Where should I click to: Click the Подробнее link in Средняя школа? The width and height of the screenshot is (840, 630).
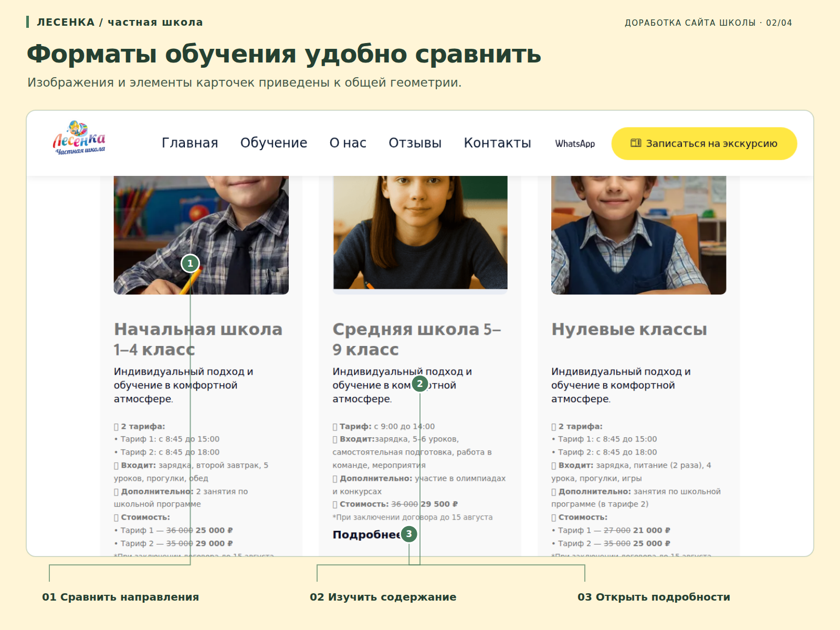point(366,534)
